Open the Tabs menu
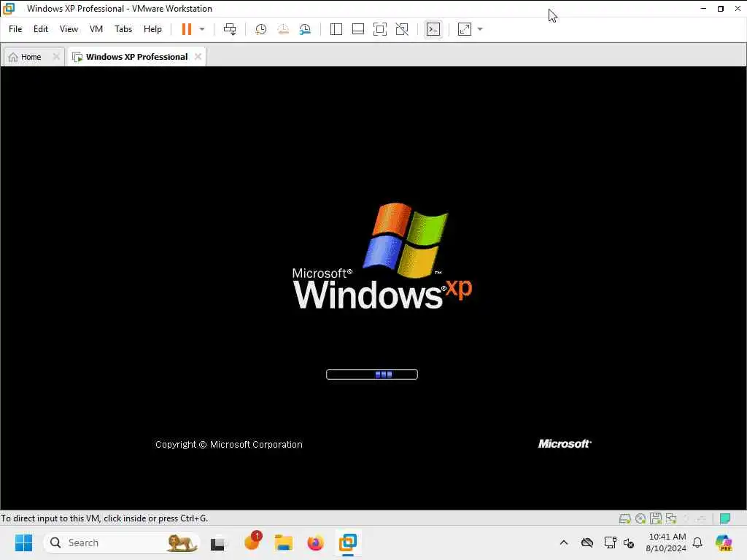Screen dimensions: 747x560 (123, 29)
